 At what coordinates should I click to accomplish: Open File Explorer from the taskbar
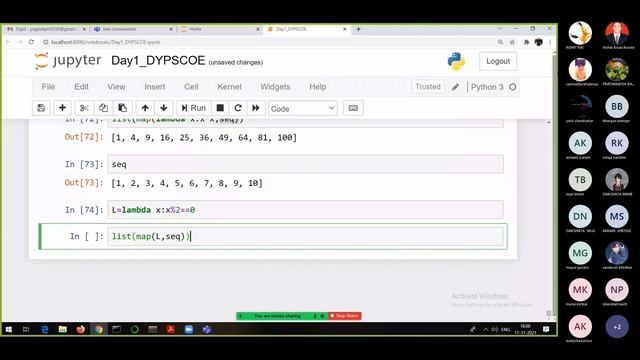(62, 329)
